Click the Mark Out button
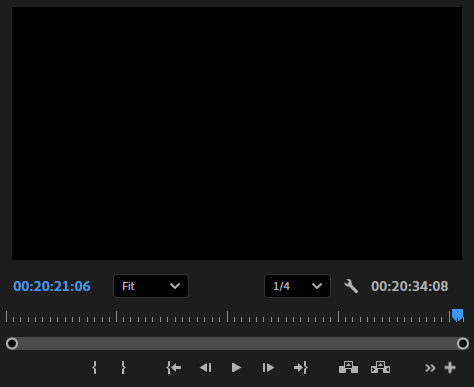This screenshot has width=474, height=387. (x=123, y=368)
